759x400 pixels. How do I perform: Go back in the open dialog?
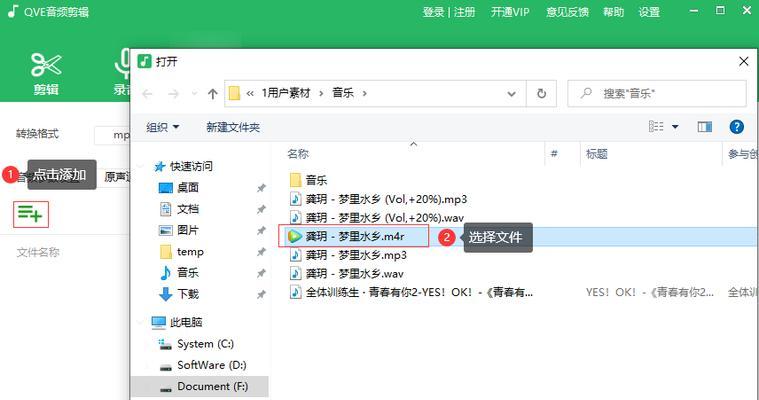click(147, 93)
